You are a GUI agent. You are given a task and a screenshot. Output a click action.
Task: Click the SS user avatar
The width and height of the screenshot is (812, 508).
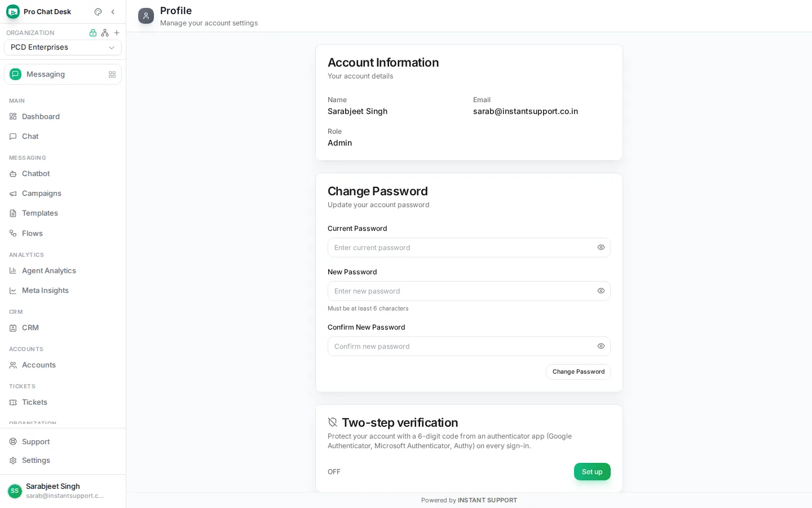[15, 491]
